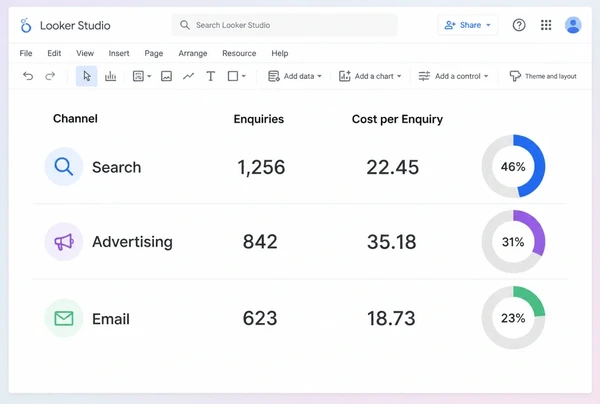Open the Add a control dropdown

pyautogui.click(x=453, y=76)
